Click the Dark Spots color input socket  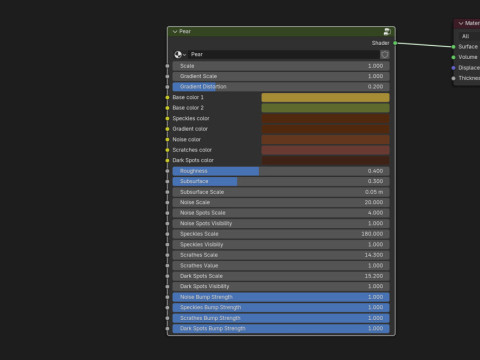click(x=167, y=160)
